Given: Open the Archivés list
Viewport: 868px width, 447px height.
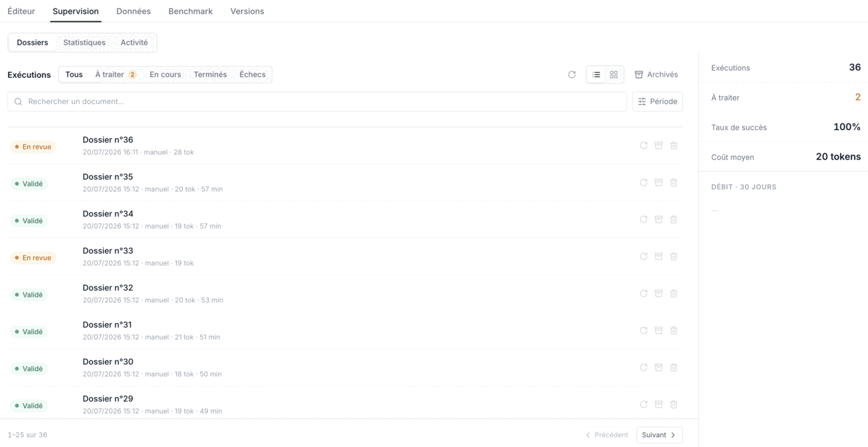Looking at the screenshot, I should tap(656, 74).
